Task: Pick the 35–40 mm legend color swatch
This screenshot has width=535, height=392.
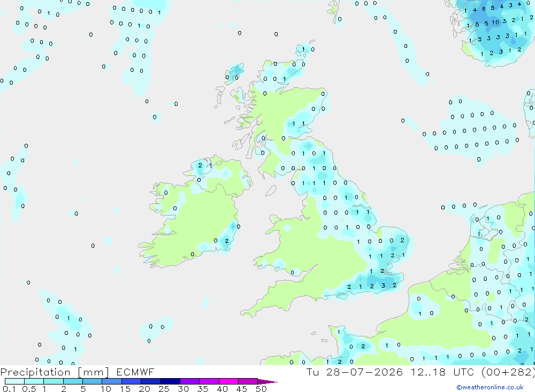Action: pos(209,381)
